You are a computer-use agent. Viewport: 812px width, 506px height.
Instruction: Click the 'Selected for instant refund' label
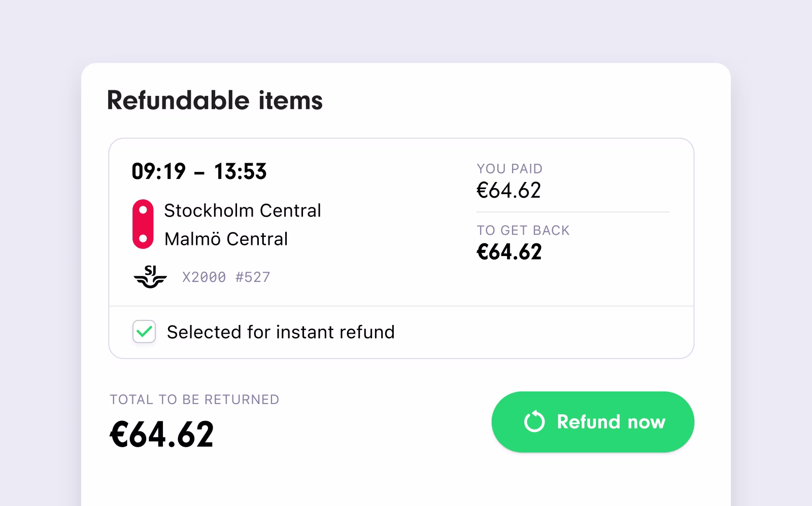tap(280, 332)
